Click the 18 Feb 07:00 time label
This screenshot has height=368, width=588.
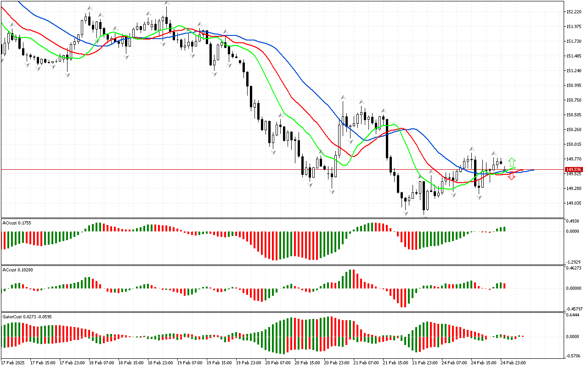(102, 363)
